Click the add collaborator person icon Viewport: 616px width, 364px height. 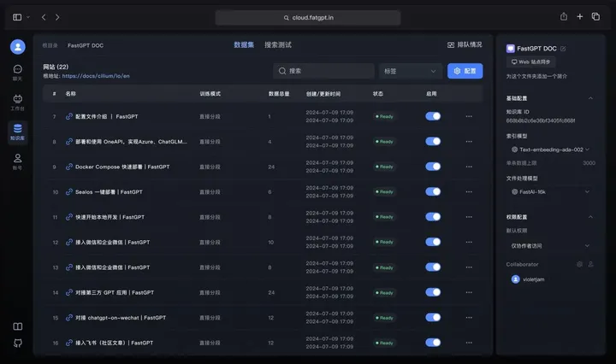click(x=590, y=264)
